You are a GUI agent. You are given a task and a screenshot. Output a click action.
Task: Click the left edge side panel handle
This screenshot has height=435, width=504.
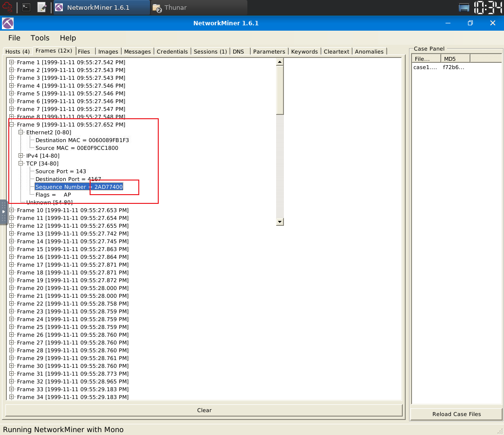pyautogui.click(x=3, y=212)
